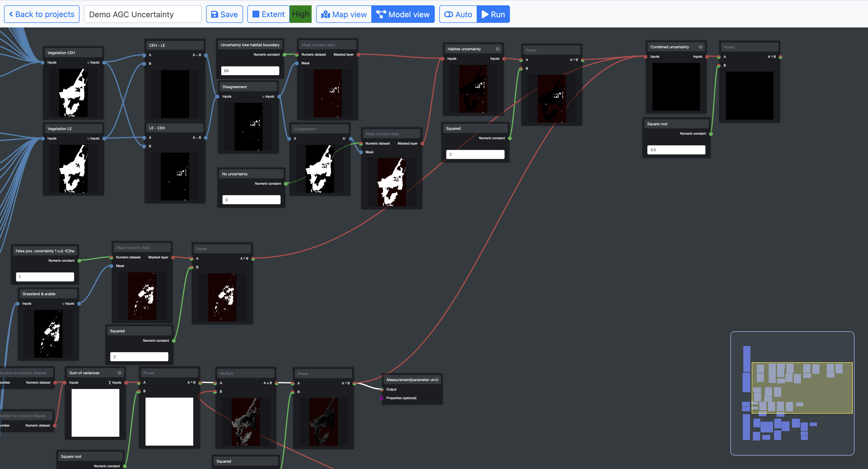868x469 pixels.
Task: Open help icon on Habitat uncertainty node
Action: [497, 49]
